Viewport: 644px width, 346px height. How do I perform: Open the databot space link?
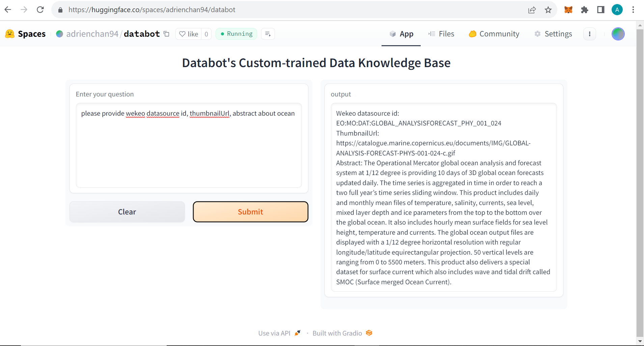click(x=142, y=34)
